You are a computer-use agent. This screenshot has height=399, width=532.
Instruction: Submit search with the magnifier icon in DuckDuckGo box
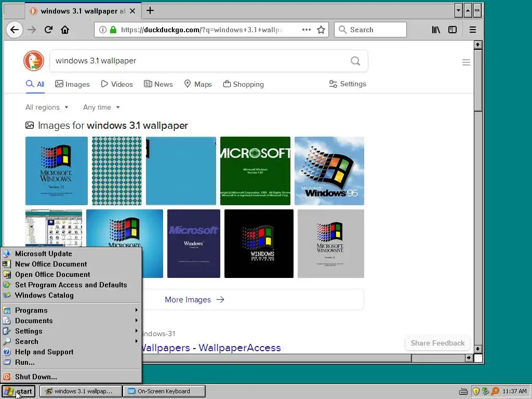[x=355, y=61]
